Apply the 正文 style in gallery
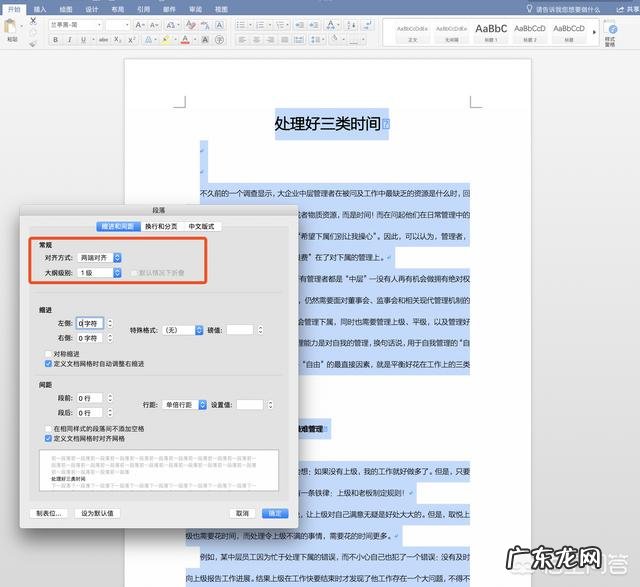Image resolution: width=640 pixels, height=587 pixels. [x=412, y=32]
